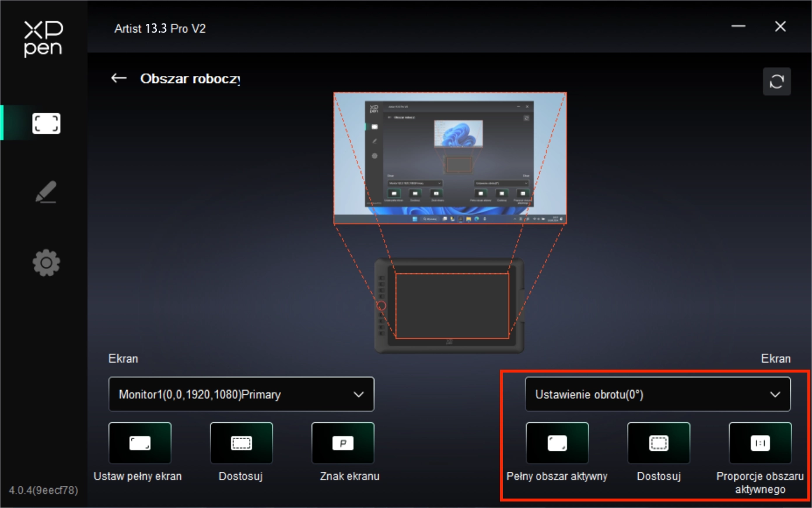
Task: Click the back arrow beside Obszar roboczy
Action: pyautogui.click(x=119, y=78)
